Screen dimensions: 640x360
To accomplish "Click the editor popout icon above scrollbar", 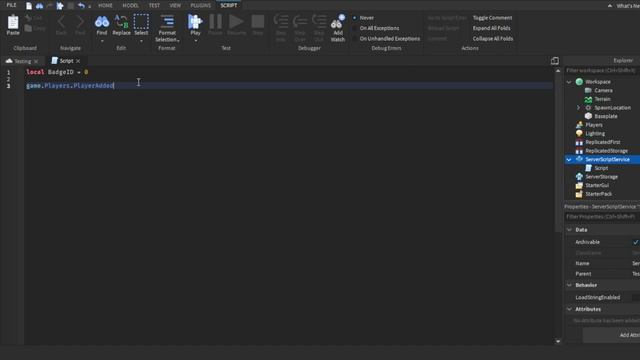I will tap(554, 61).
